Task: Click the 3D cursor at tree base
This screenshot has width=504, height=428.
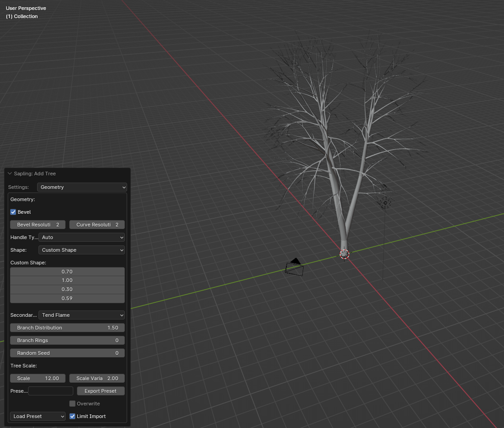Action: click(x=344, y=254)
